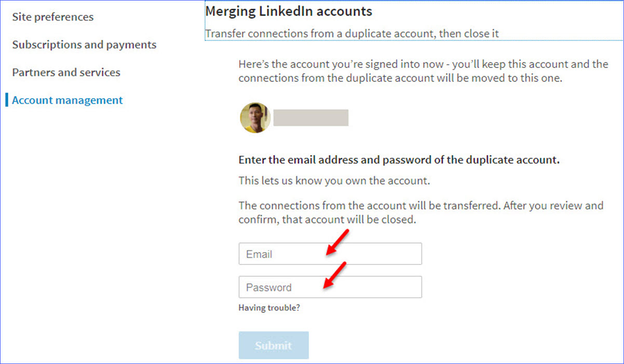Screen dimensions: 624x364
Task: Select the blue highlight bar beside Account management
Action: coord(6,100)
